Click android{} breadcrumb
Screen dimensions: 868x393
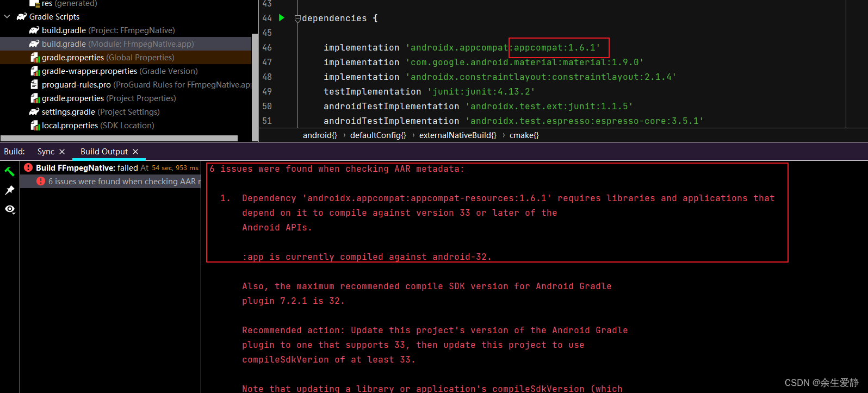(x=320, y=135)
